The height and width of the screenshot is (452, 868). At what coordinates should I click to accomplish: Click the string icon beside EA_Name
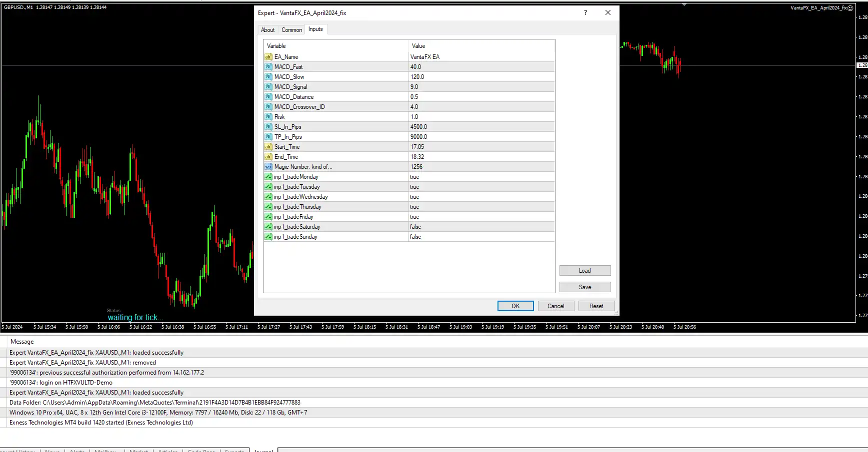268,57
